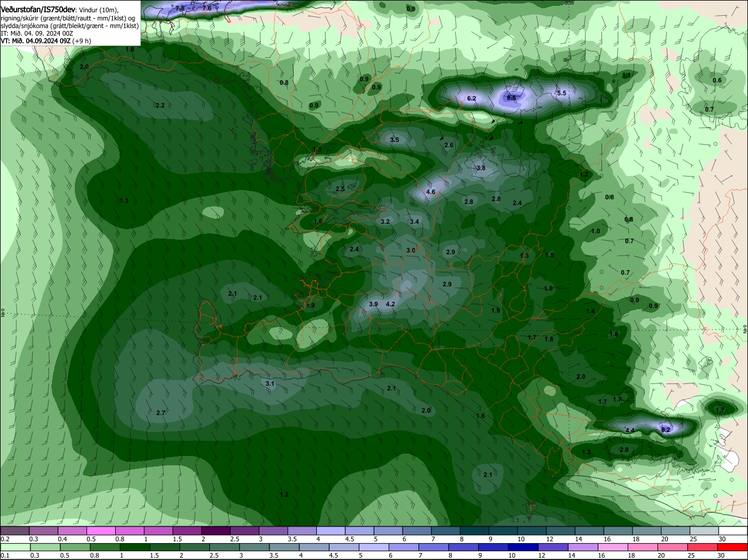The image size is (748, 560).
Task: Click the 4.2 precipitation value
Action: tap(391, 304)
